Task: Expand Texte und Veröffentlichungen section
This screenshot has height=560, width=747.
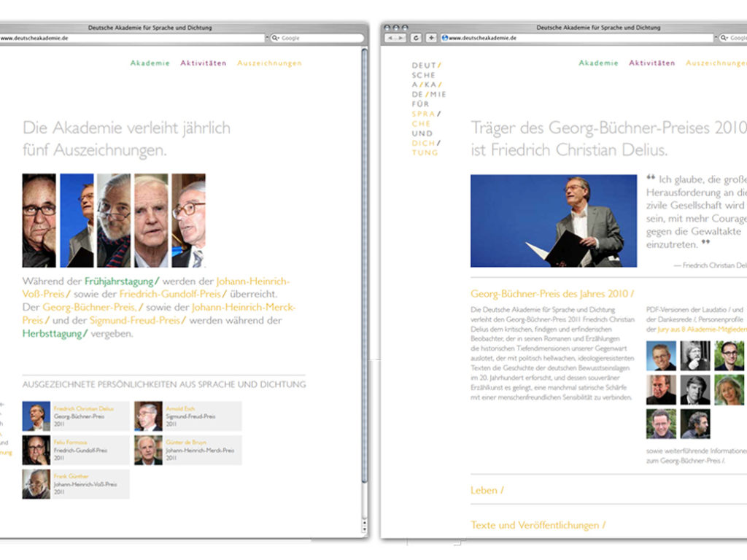Action: click(538, 525)
